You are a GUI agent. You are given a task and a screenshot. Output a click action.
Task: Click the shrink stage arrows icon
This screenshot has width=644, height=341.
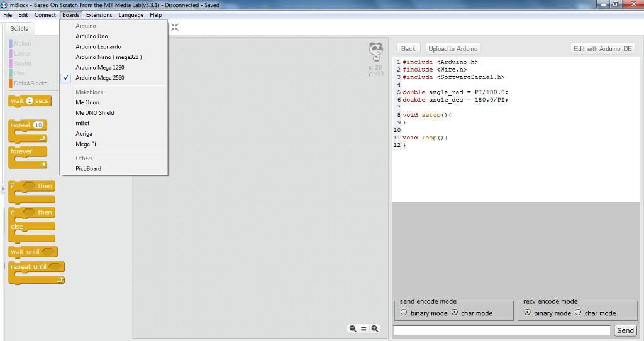click(175, 28)
